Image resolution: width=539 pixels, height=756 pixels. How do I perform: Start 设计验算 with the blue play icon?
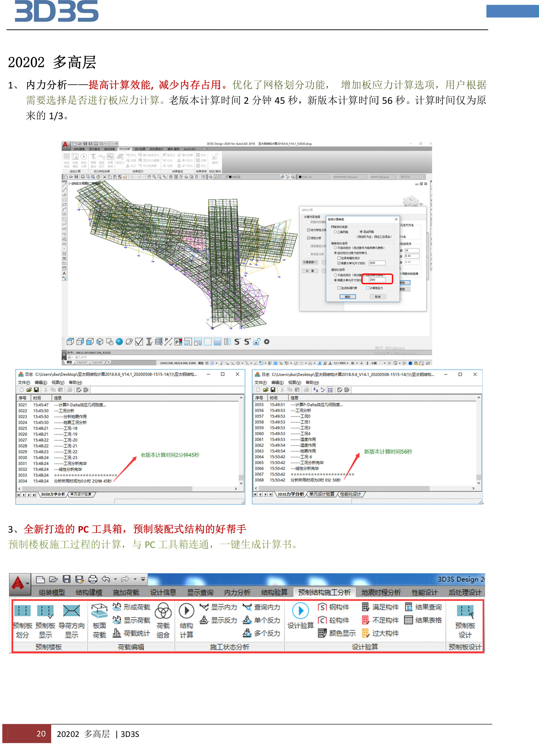301,611
